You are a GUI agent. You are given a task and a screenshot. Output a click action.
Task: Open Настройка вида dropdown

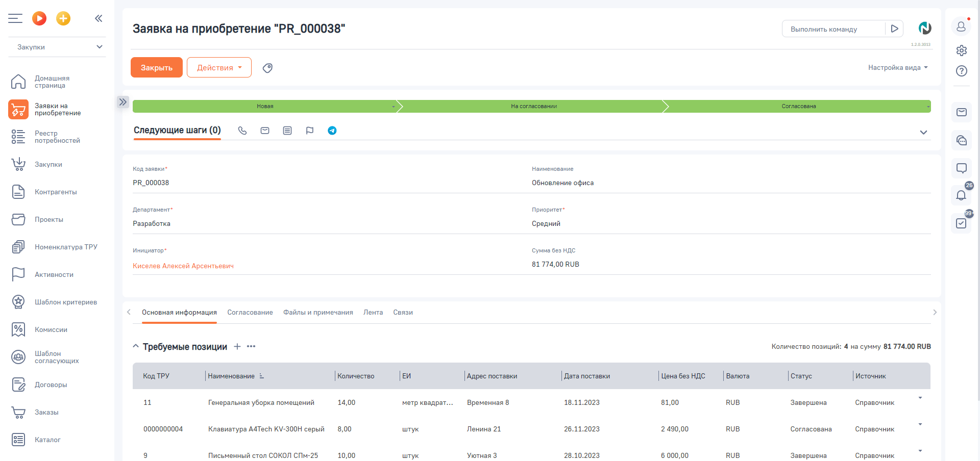898,67
